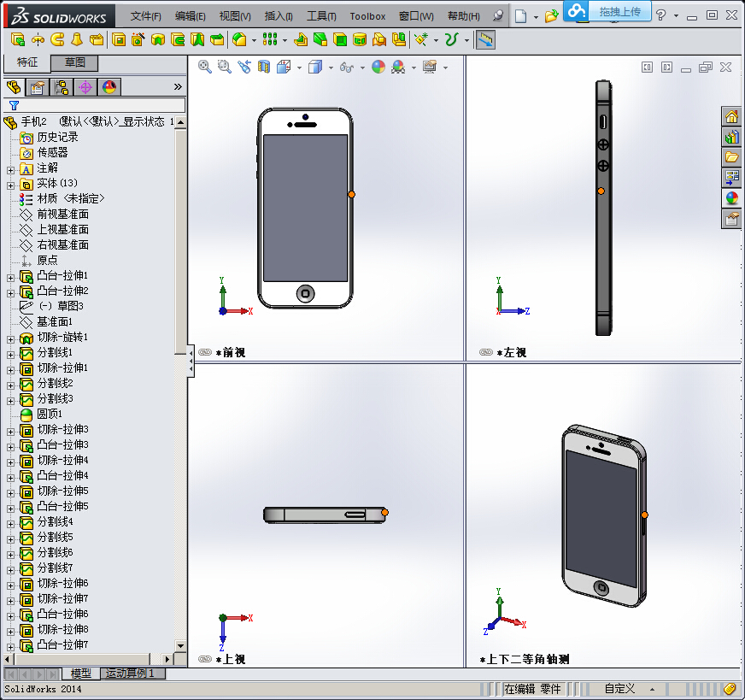Click the Zoom to Area icon
Screen dimensions: 745x700
pyautogui.click(x=224, y=67)
